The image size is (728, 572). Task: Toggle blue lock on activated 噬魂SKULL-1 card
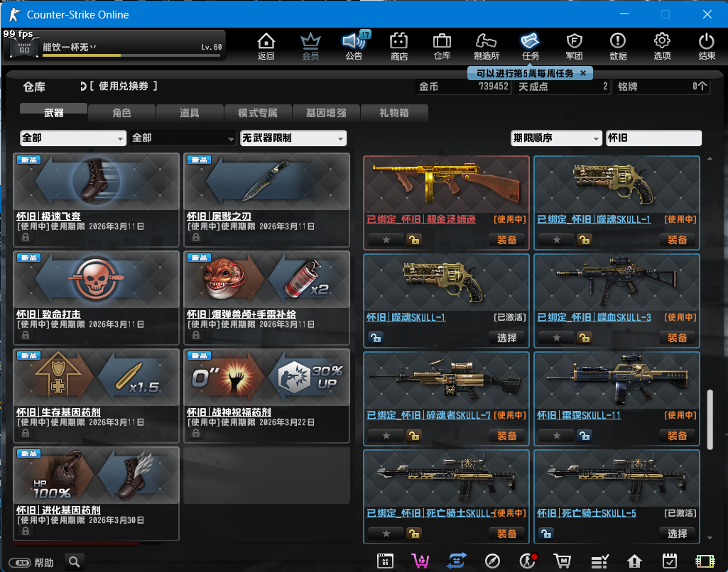[x=376, y=338]
